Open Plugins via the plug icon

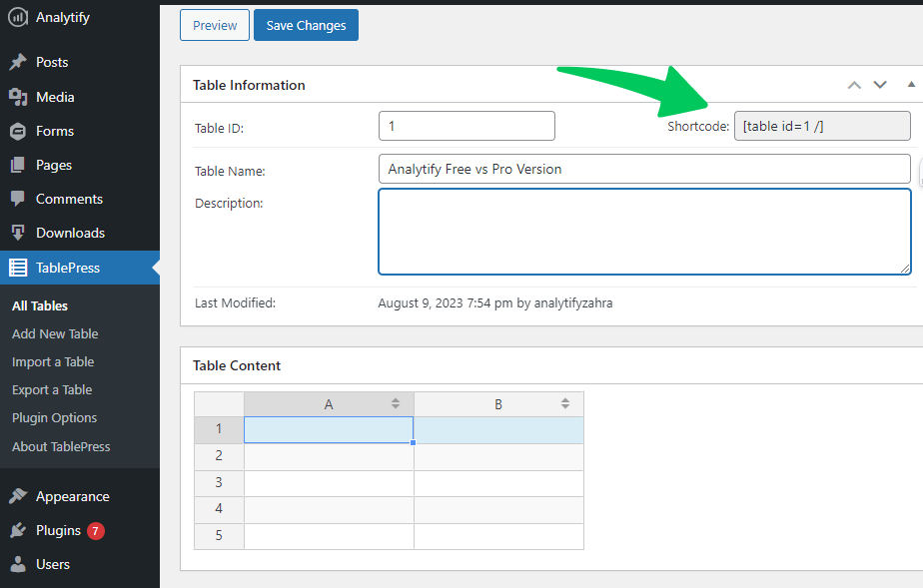18,530
